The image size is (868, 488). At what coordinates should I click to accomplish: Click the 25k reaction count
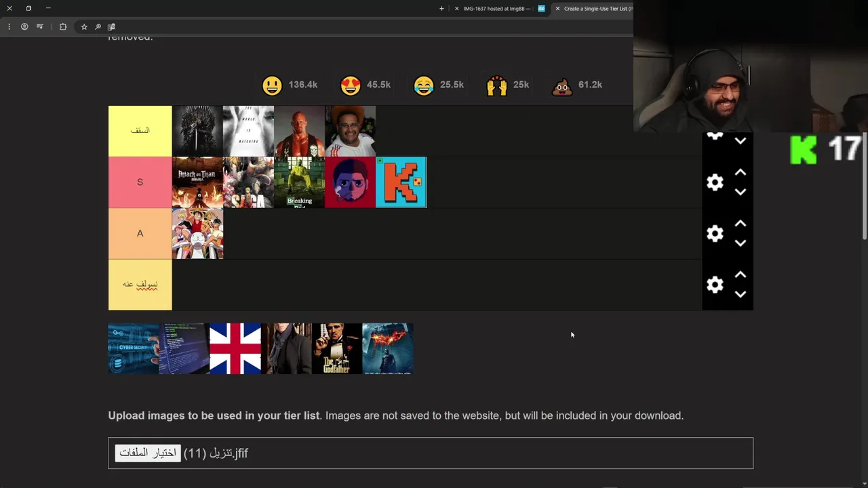coord(521,85)
